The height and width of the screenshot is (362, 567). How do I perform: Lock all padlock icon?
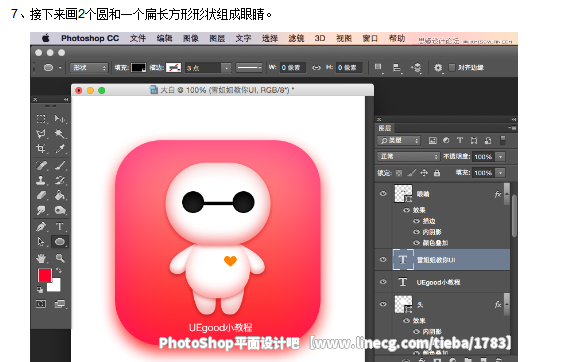click(437, 173)
